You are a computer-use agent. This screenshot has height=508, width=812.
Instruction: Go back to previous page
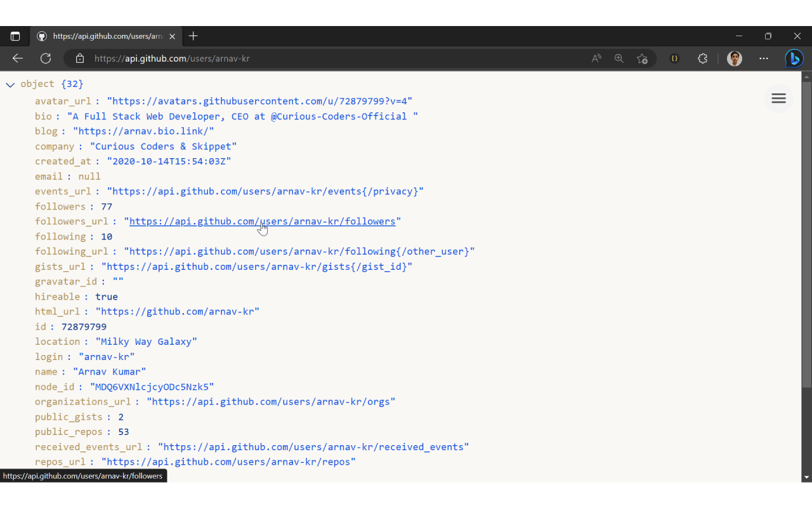(x=18, y=58)
